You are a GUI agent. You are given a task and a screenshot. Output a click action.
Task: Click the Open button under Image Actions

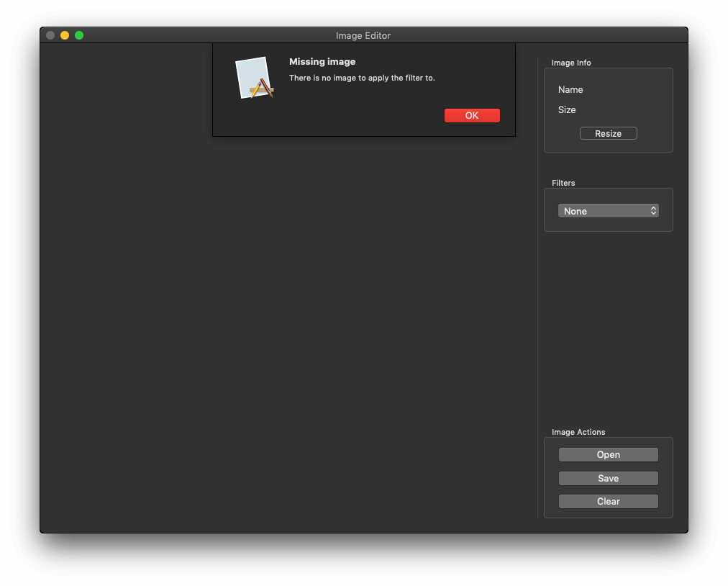608,455
